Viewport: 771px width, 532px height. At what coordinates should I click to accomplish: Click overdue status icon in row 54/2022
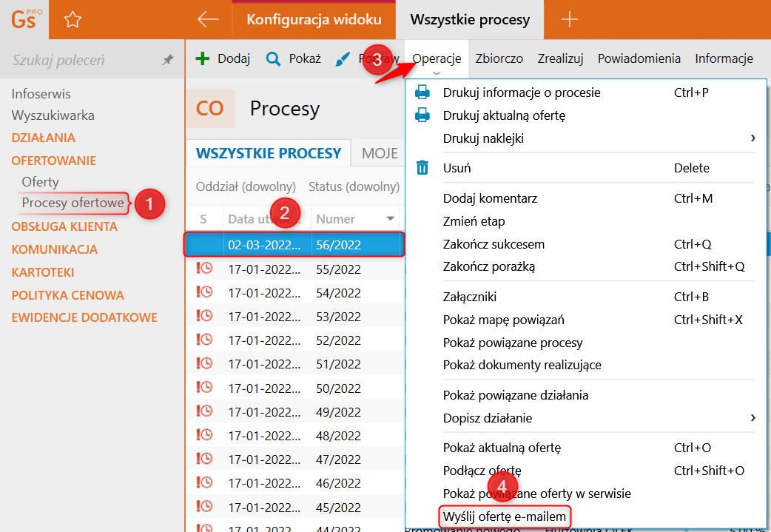pos(204,292)
